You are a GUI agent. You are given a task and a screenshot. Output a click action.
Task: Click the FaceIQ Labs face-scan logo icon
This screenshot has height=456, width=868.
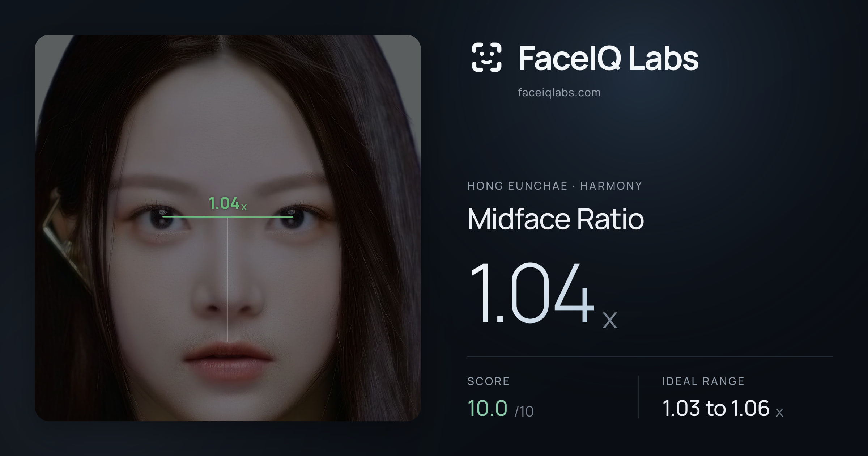click(x=486, y=57)
